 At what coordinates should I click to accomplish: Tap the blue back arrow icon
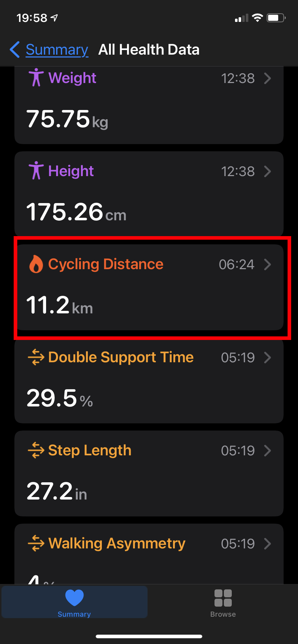[x=15, y=50]
